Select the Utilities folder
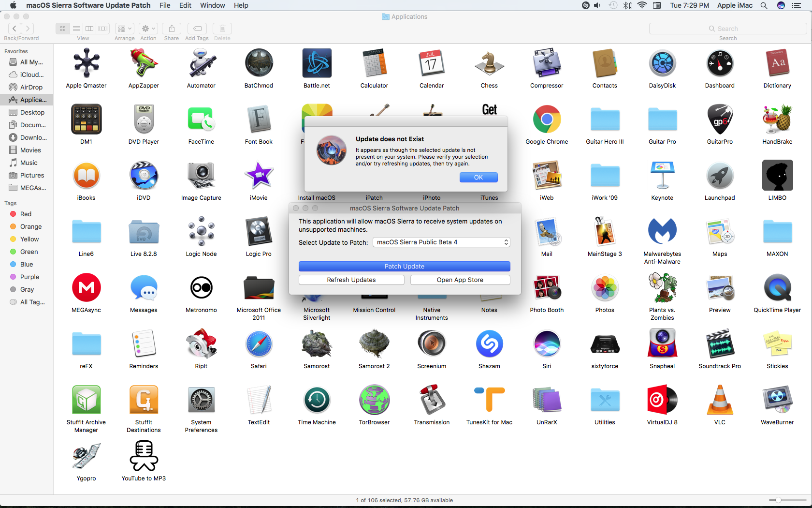 (605, 400)
